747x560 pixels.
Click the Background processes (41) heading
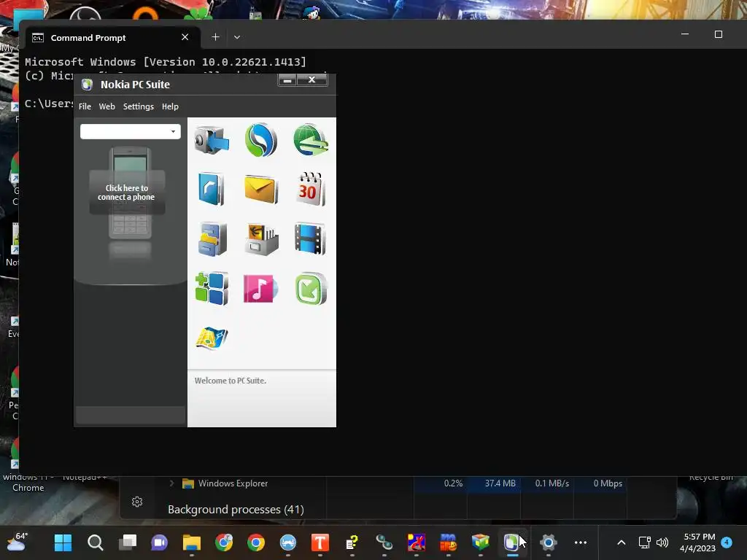236,510
